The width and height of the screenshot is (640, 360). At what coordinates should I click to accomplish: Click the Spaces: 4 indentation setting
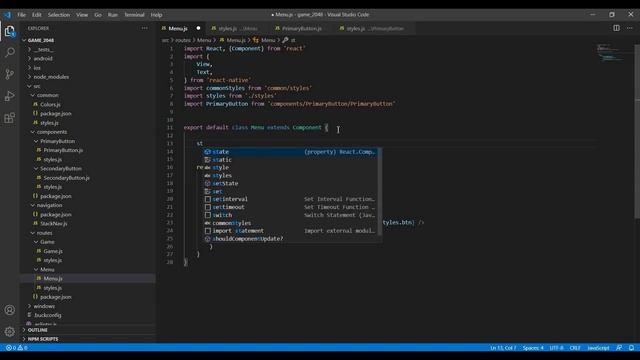click(533, 348)
